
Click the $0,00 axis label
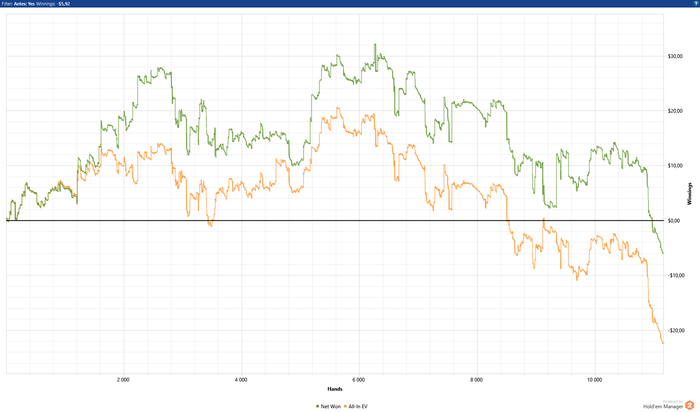(x=674, y=221)
